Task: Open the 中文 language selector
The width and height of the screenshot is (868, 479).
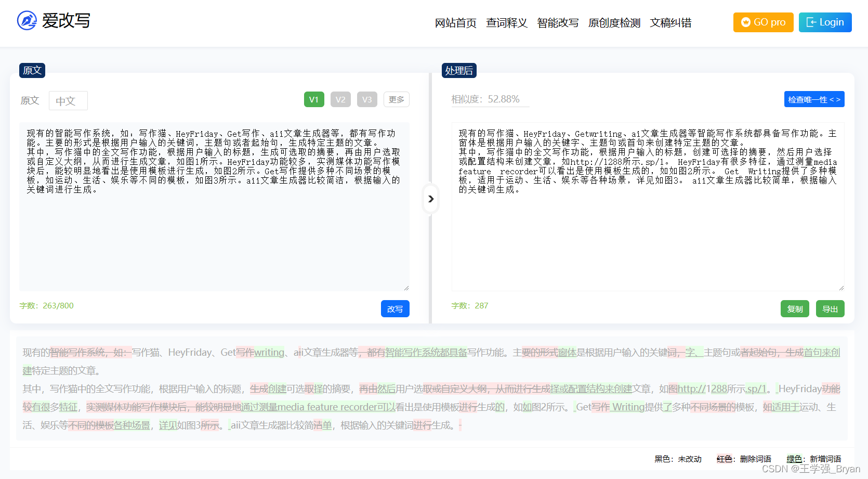Action: (68, 101)
